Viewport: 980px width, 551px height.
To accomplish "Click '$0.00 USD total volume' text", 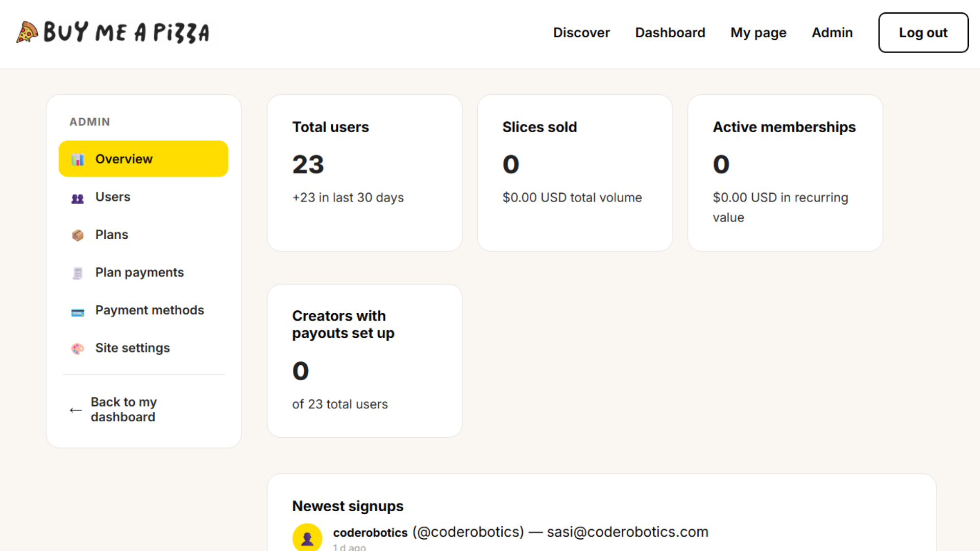I will (572, 197).
